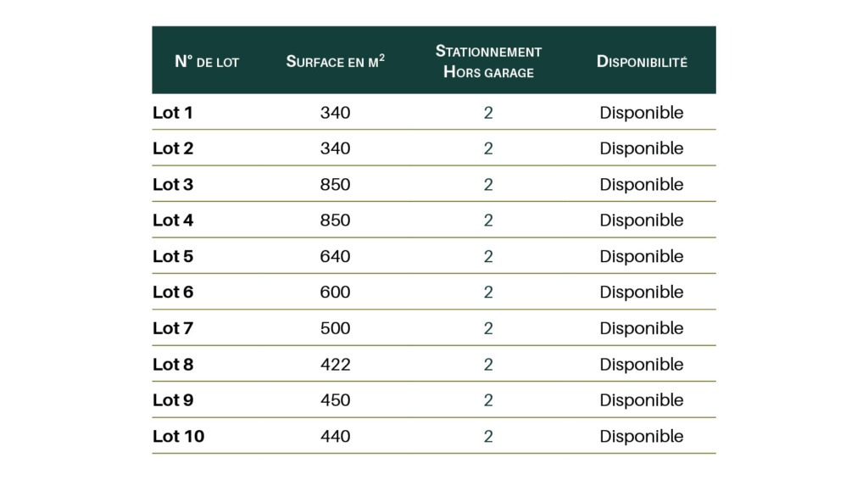Select the 'Lot 2' row label
This screenshot has width=868, height=480.
pyautogui.click(x=173, y=148)
